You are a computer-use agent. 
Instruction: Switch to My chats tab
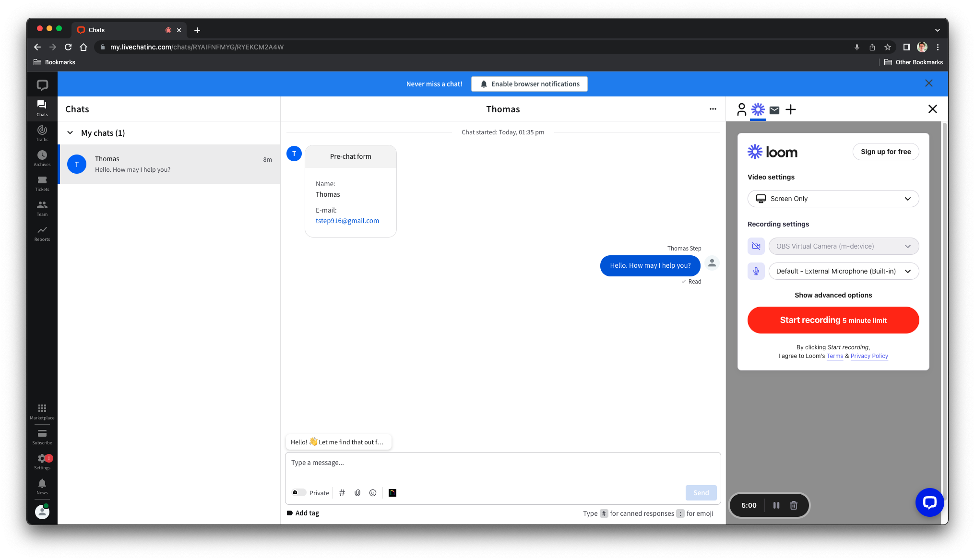click(x=103, y=132)
